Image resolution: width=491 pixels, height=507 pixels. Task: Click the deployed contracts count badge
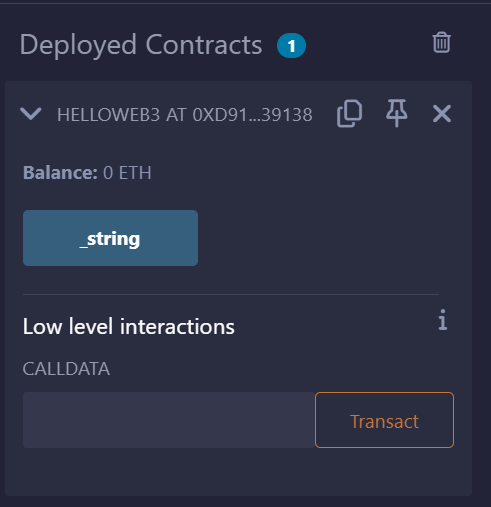coord(291,46)
